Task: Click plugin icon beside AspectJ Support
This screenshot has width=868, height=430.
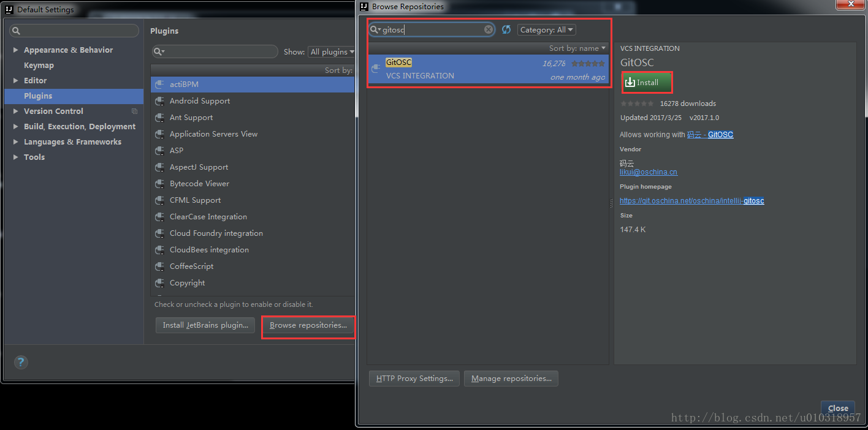Action: point(159,167)
